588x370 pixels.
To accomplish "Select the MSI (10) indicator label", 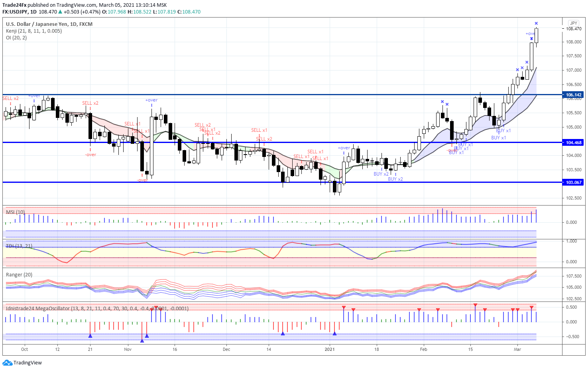I will (x=16, y=212).
